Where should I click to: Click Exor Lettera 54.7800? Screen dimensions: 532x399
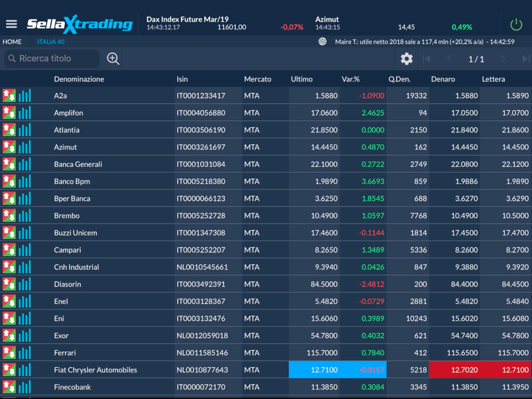[x=515, y=336]
